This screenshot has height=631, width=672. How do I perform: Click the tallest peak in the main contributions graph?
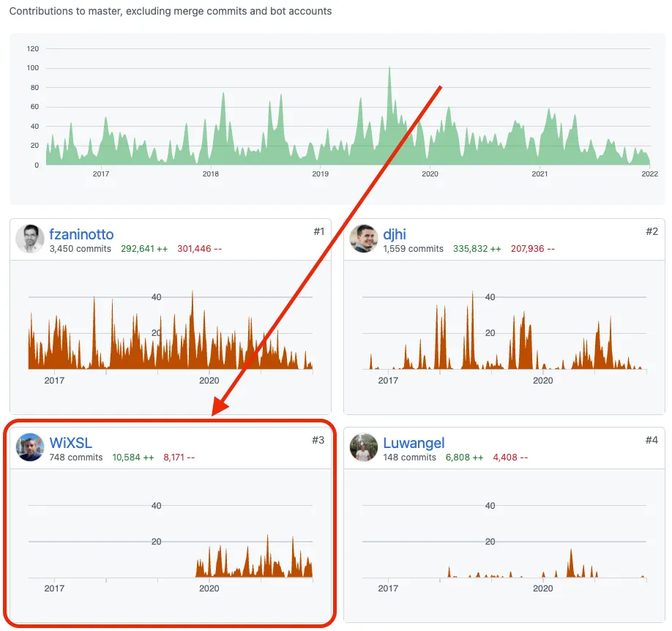point(389,70)
